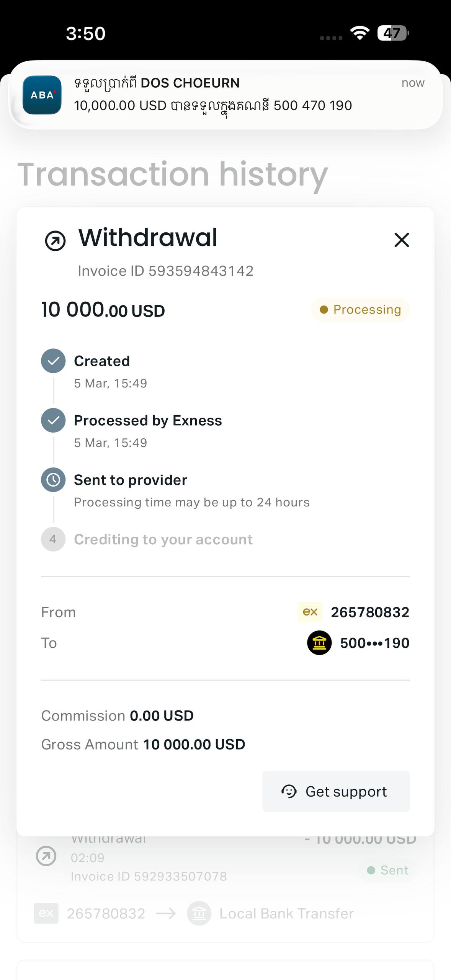Screen dimensions: 451x980
Task: Tap the Exness 'ex' account badge
Action: tap(310, 612)
